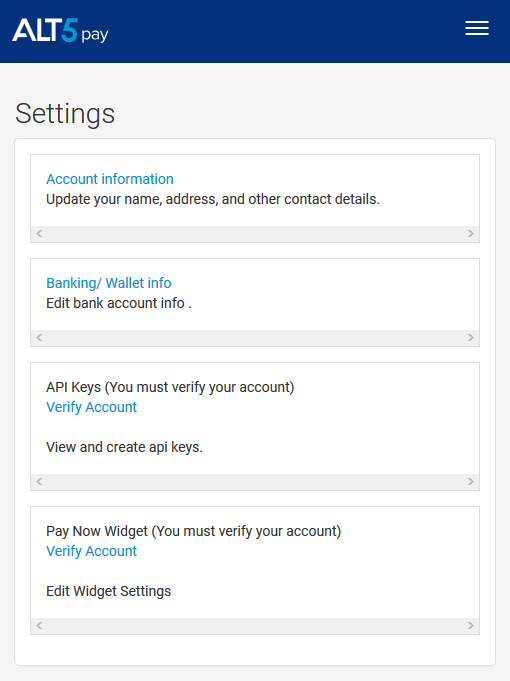
Task: Click left scroll arrow in Pay Now Widget card
Action: point(39,626)
